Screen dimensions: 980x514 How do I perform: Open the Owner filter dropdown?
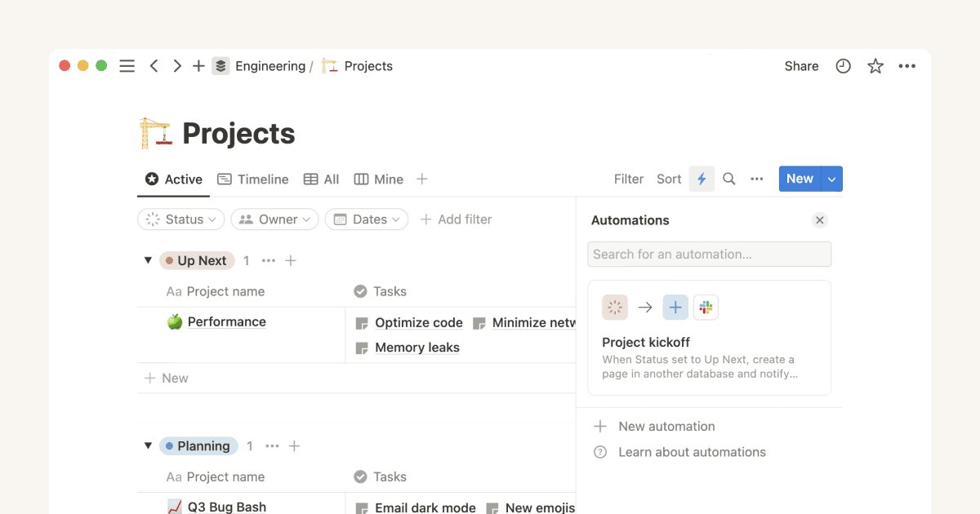click(x=274, y=219)
